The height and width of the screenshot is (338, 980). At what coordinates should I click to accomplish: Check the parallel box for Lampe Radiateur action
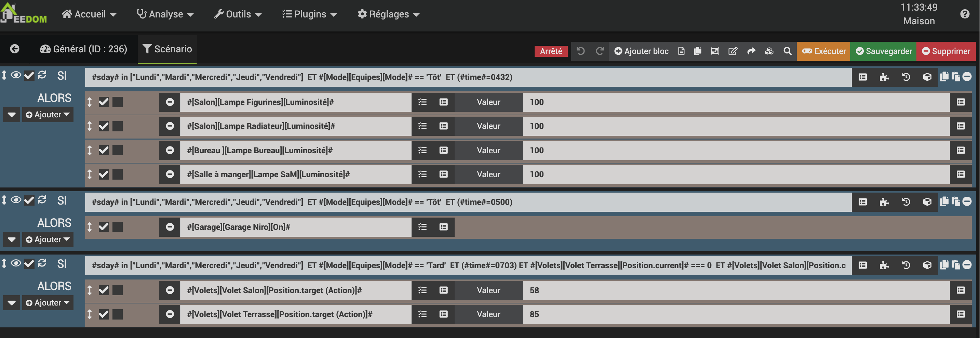pyautogui.click(x=118, y=126)
